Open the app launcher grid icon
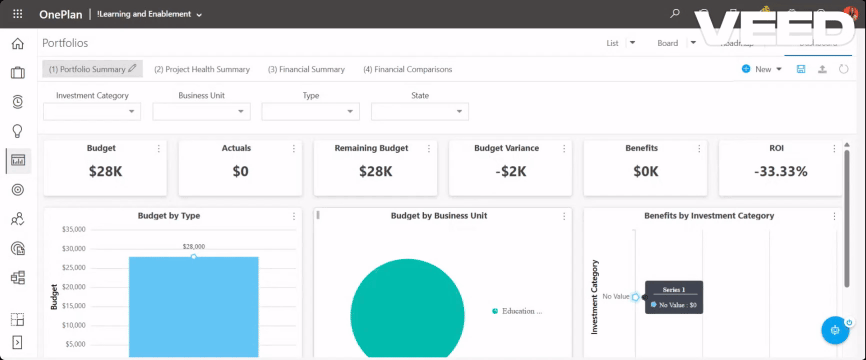This screenshot has height=360, width=866. [x=18, y=14]
